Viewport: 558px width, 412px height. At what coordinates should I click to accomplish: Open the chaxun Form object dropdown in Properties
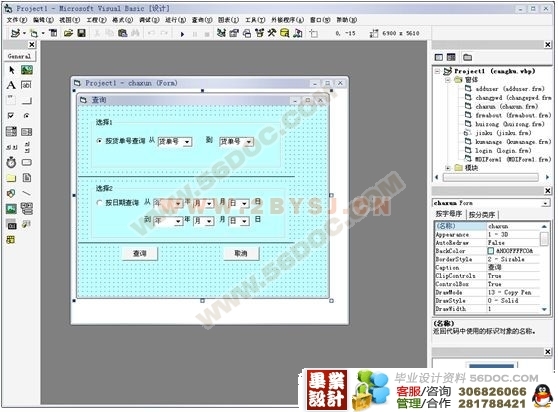click(545, 203)
